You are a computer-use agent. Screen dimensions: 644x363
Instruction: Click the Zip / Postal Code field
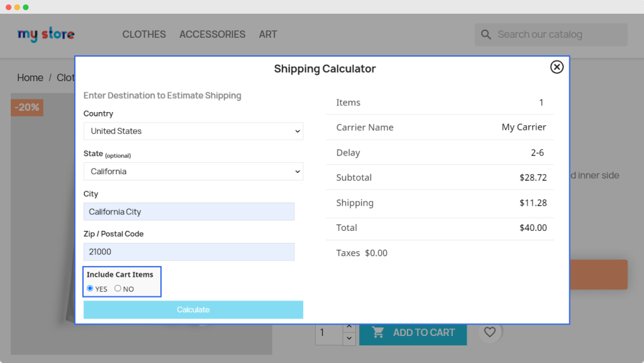point(189,252)
